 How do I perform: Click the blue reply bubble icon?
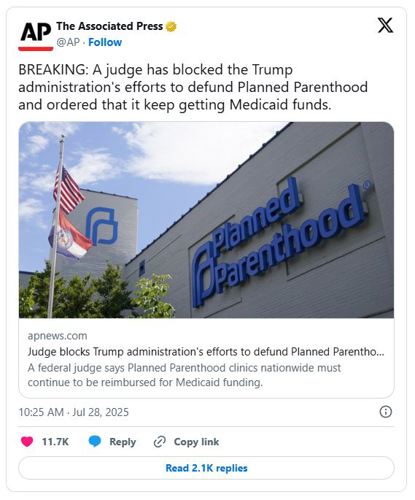tap(95, 442)
